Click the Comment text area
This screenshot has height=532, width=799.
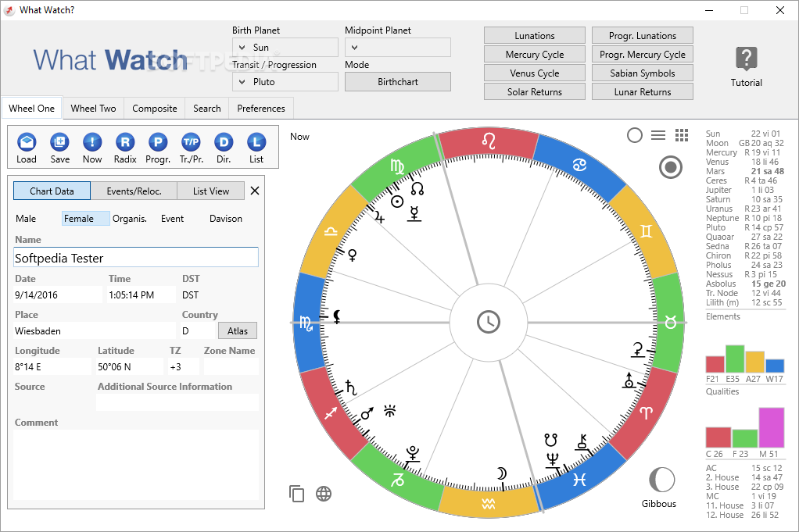tap(136, 464)
